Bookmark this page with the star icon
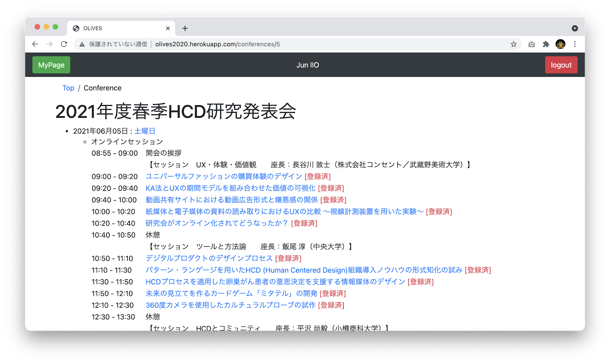610x364 pixels. tap(513, 44)
